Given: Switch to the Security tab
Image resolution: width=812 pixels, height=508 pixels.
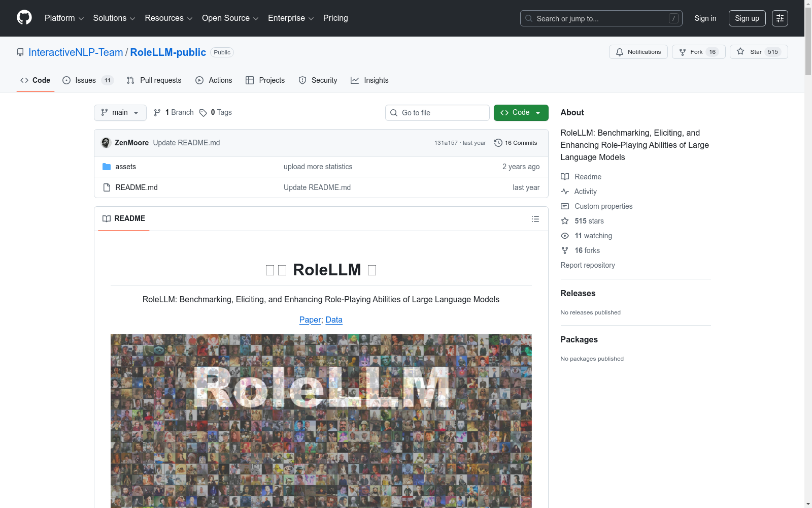Looking at the screenshot, I should click(318, 80).
